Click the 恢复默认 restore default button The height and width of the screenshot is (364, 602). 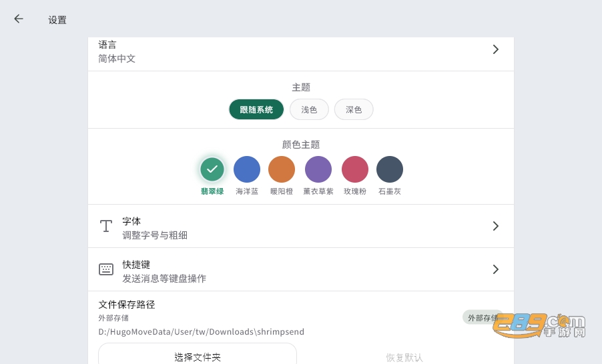(404, 357)
